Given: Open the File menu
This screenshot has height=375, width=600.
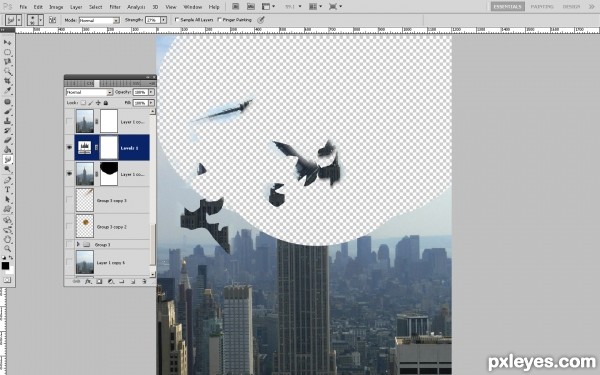Looking at the screenshot, I should click(23, 7).
